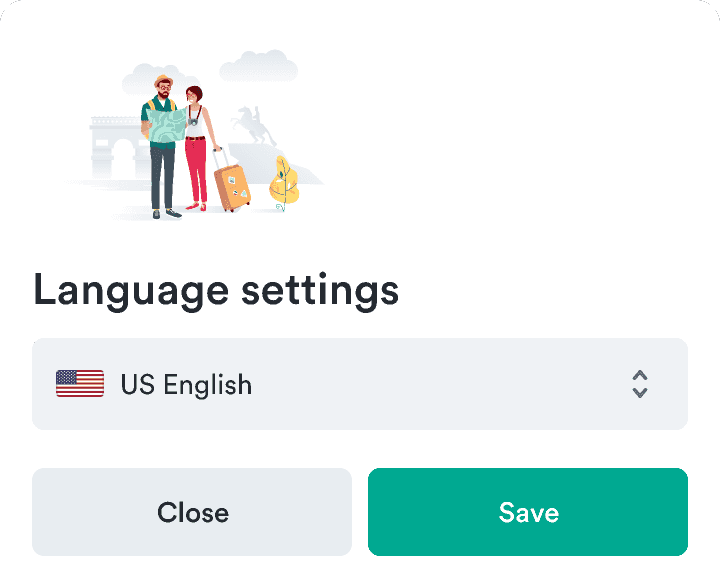Select the US English label text
Screen dimensions: 720x588
click(186, 384)
